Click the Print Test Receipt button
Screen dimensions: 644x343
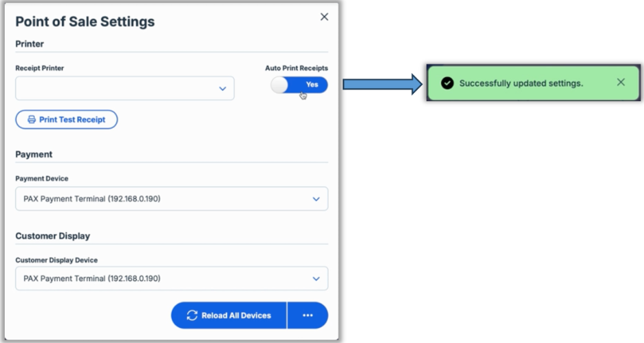tap(67, 120)
